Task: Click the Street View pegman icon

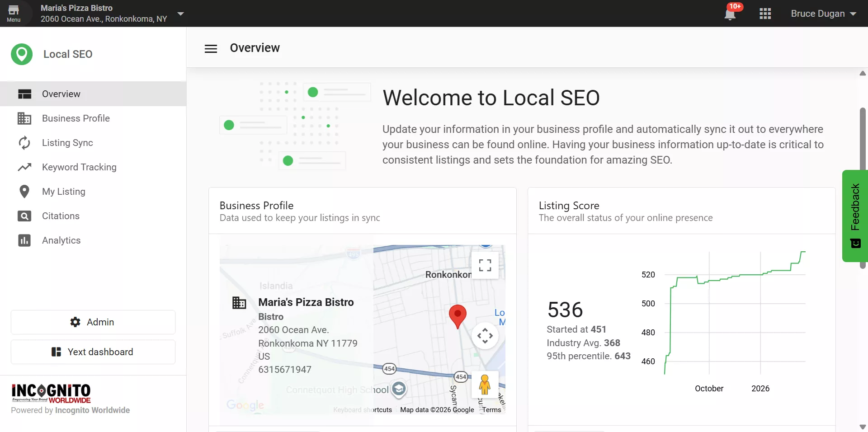Action: (x=485, y=385)
